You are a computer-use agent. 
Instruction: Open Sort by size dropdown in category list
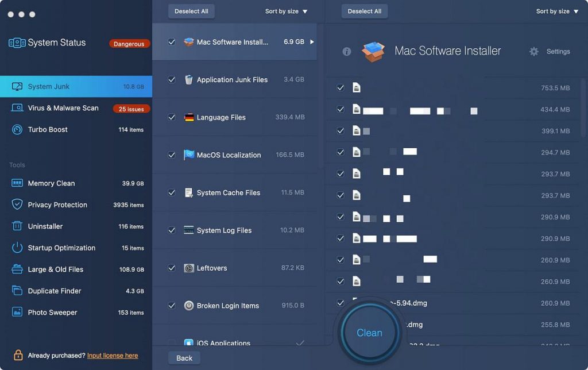tap(286, 11)
